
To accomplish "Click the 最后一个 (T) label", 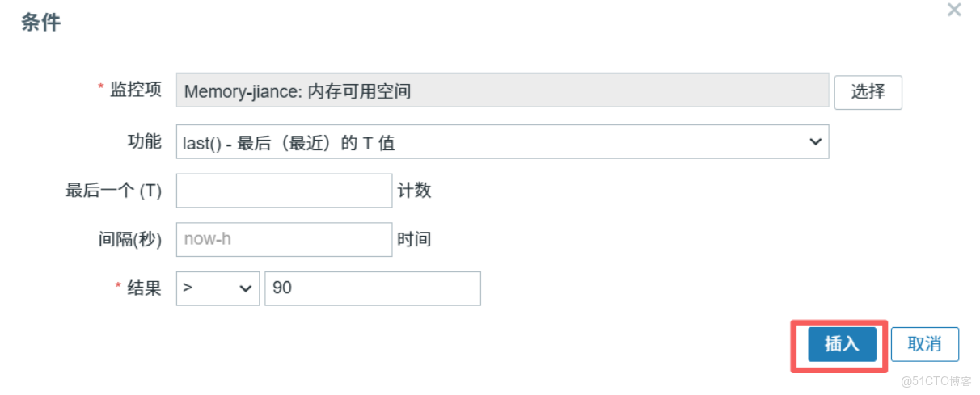I will click(114, 191).
